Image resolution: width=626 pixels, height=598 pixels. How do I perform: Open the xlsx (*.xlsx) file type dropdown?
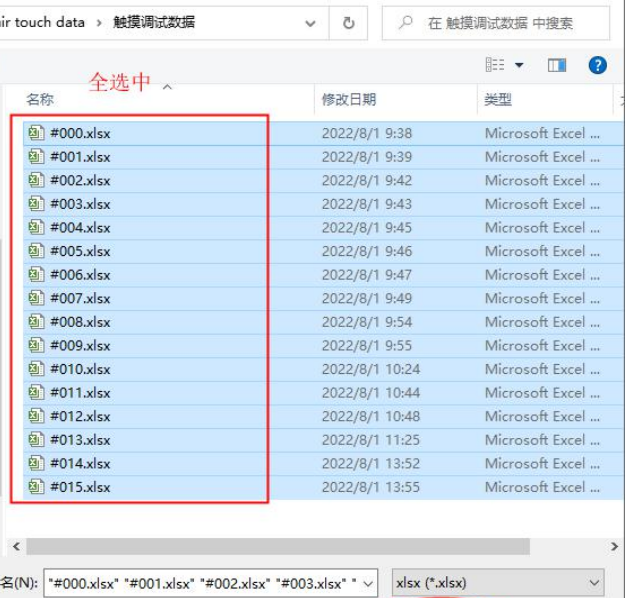(498, 583)
